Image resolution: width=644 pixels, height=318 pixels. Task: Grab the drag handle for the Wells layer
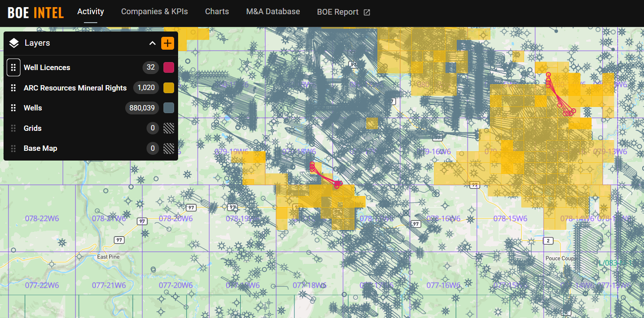pyautogui.click(x=13, y=108)
